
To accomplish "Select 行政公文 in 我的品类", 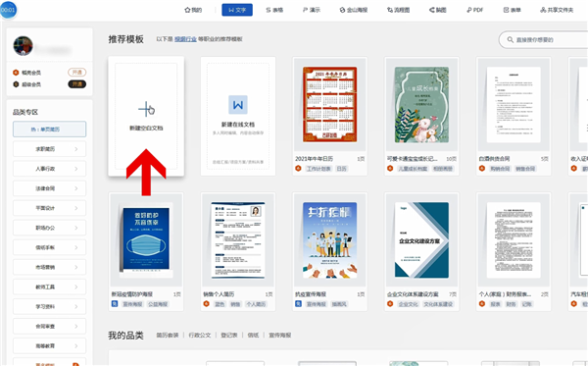I will coord(200,335).
